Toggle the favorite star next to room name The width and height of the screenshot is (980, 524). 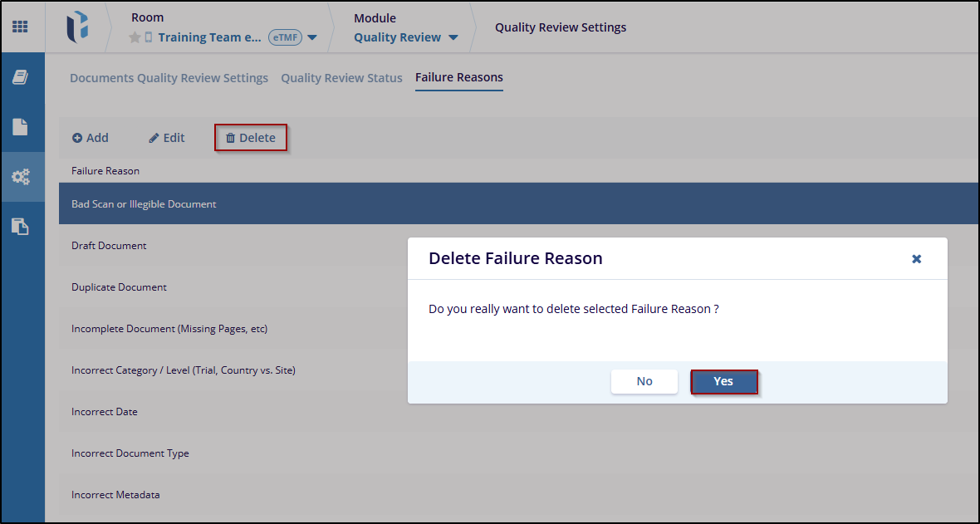coord(135,37)
